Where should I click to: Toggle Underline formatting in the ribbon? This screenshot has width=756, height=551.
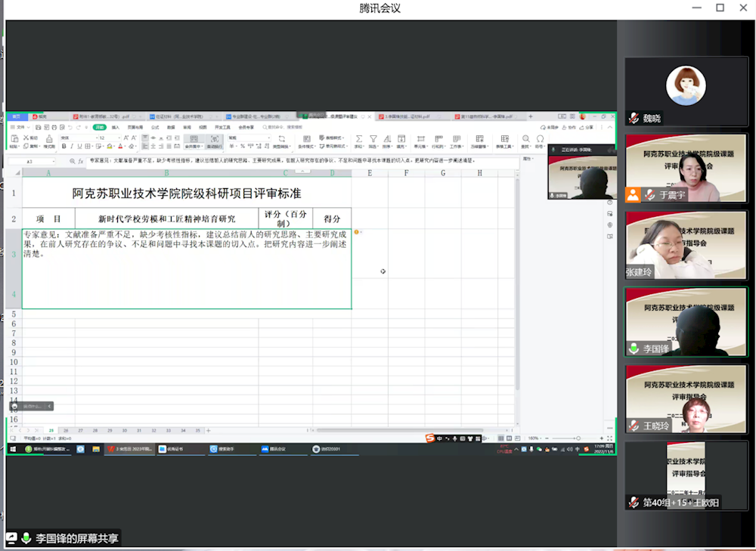(x=79, y=146)
